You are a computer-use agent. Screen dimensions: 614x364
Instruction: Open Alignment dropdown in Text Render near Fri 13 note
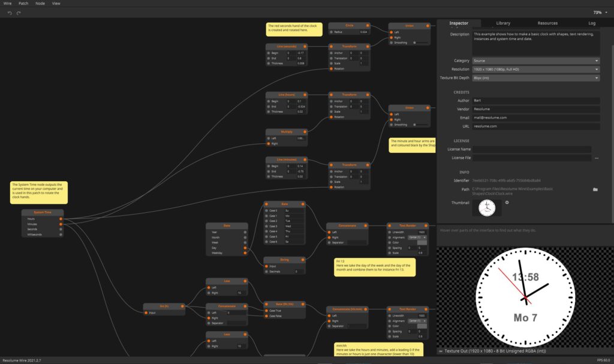click(417, 237)
